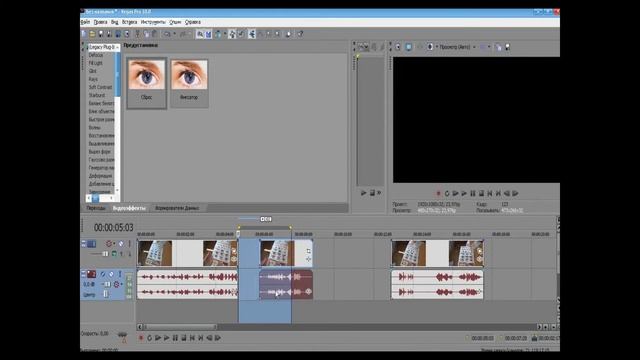
Task: Adjust the Центр pan slider on audio track
Action: [106, 294]
